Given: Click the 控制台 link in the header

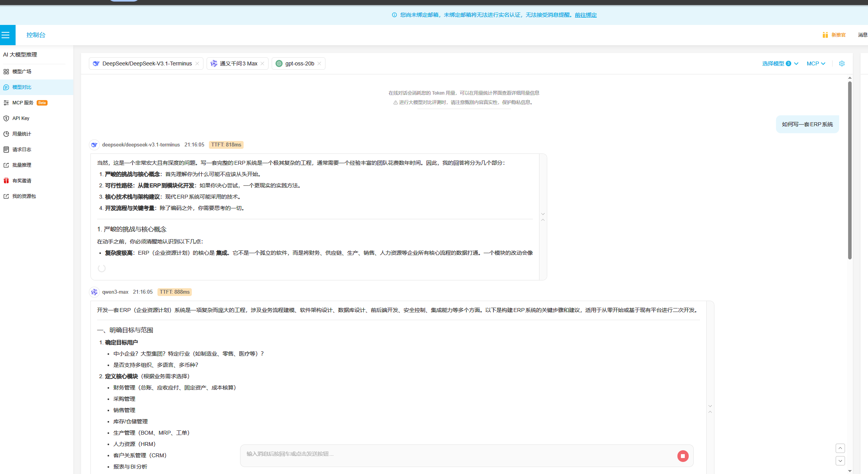Looking at the screenshot, I should coord(36,35).
